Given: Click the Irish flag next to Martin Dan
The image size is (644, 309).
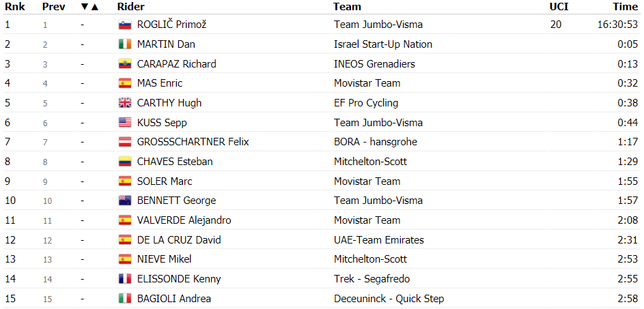Looking at the screenshot, I should tap(124, 44).
